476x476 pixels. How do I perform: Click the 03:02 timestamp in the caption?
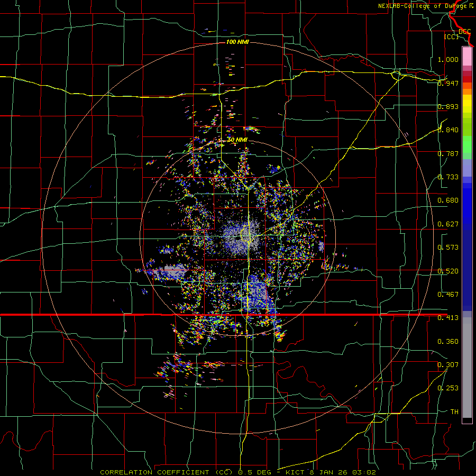click(x=364, y=472)
